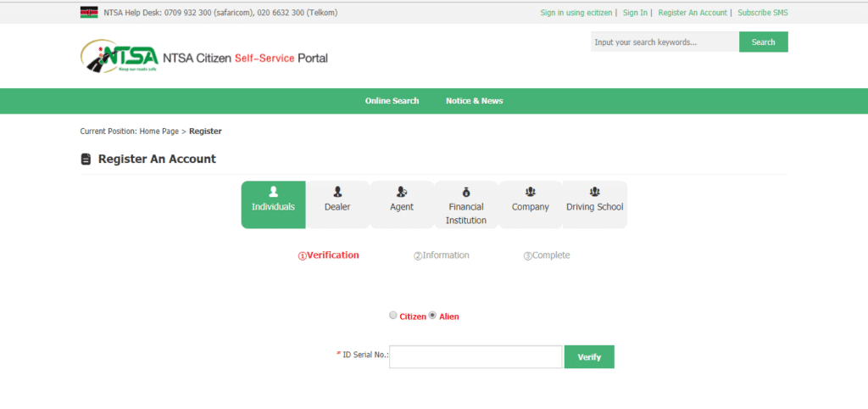
Task: Focus the ID Serial No. input field
Action: point(476,357)
